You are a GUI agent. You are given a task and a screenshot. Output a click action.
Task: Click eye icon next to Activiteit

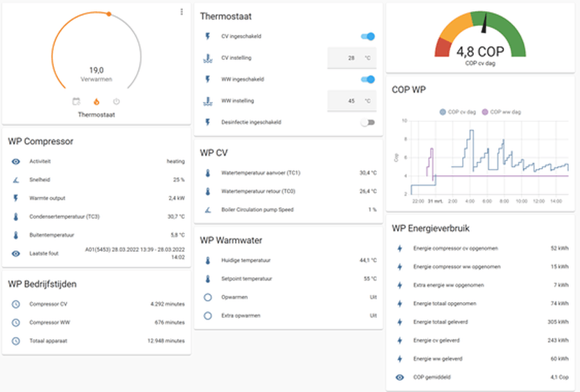pyautogui.click(x=16, y=162)
